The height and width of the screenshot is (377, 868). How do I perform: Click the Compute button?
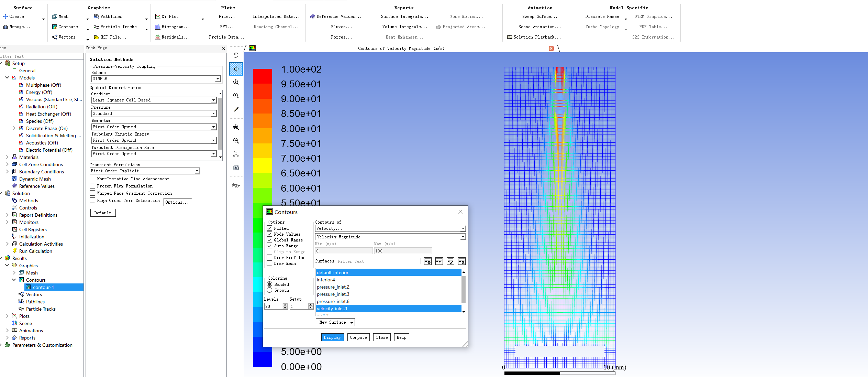tap(358, 337)
